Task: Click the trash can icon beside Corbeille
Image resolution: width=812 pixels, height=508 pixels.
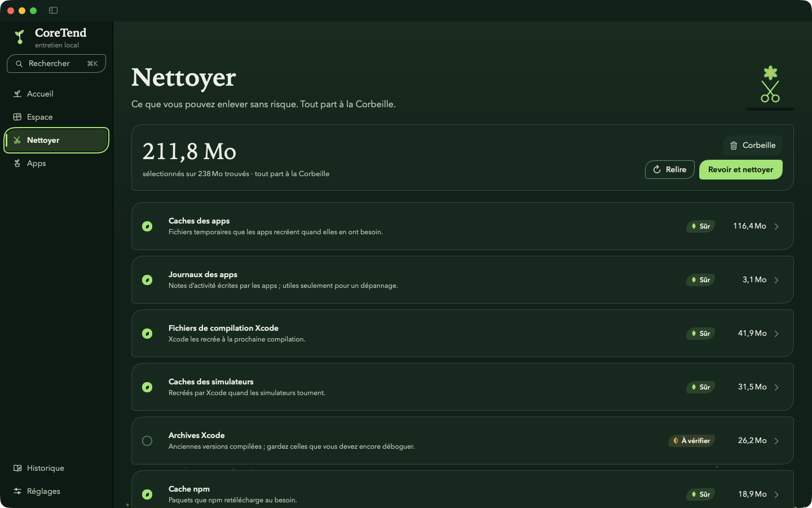Action: (x=734, y=145)
